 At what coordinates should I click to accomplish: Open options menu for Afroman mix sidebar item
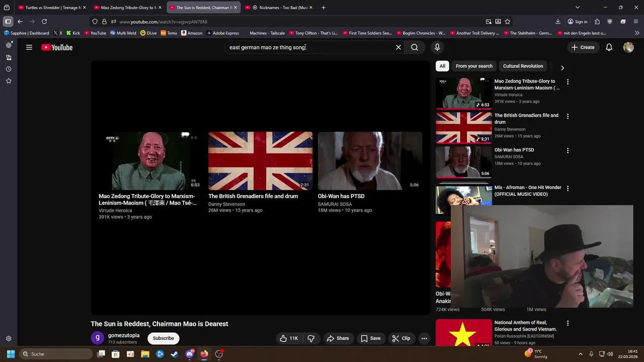click(568, 188)
